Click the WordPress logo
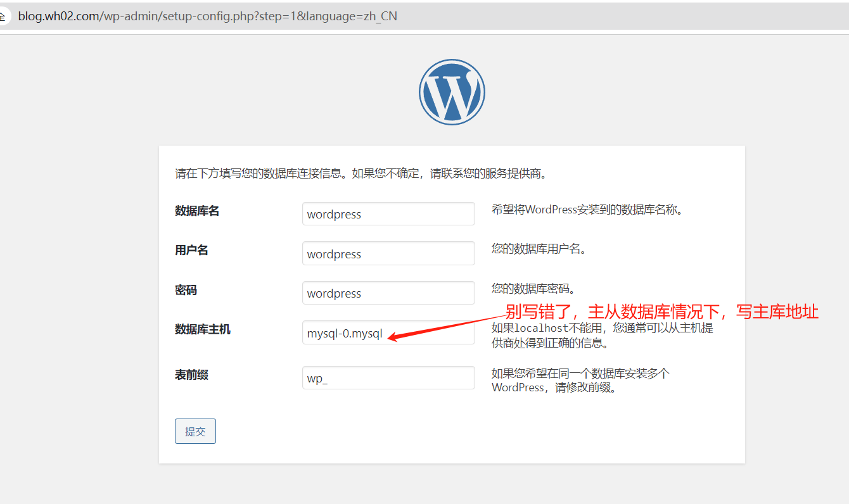Image resolution: width=849 pixels, height=504 pixels. pos(452,92)
